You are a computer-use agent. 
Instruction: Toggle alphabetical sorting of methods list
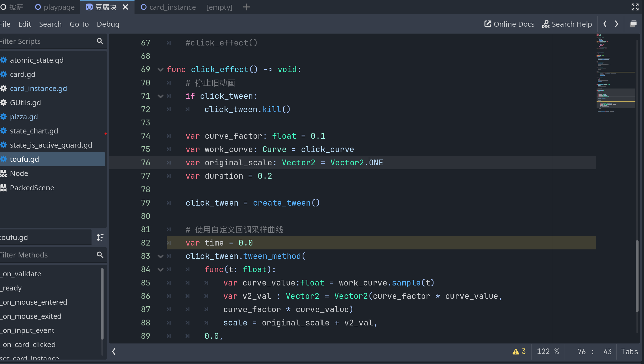[100, 237]
